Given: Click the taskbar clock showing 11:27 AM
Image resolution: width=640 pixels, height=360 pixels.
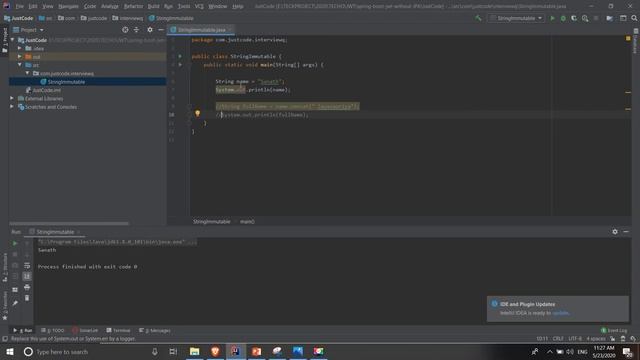Looking at the screenshot, I should (x=604, y=351).
